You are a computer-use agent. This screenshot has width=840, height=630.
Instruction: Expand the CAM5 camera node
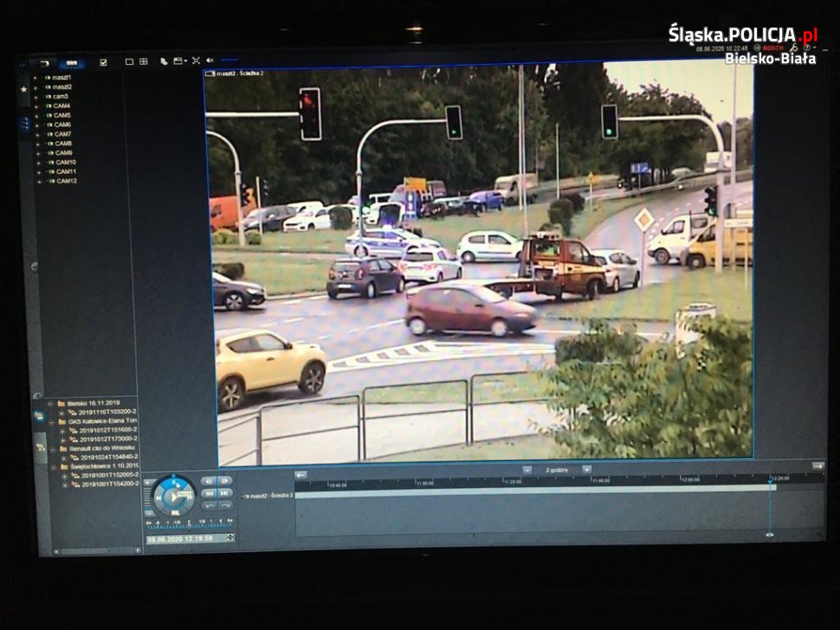[36, 116]
